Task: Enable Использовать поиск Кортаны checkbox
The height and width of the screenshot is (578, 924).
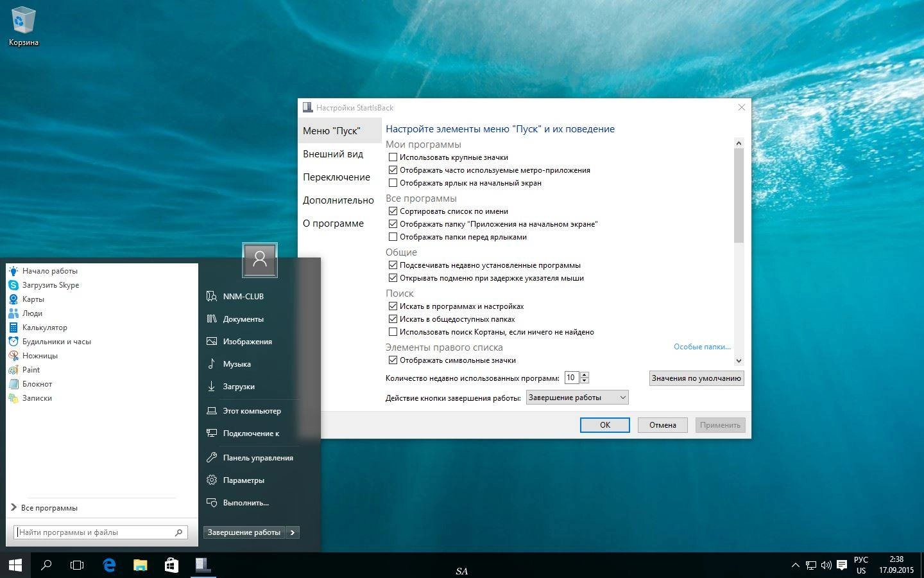Action: pyautogui.click(x=393, y=332)
